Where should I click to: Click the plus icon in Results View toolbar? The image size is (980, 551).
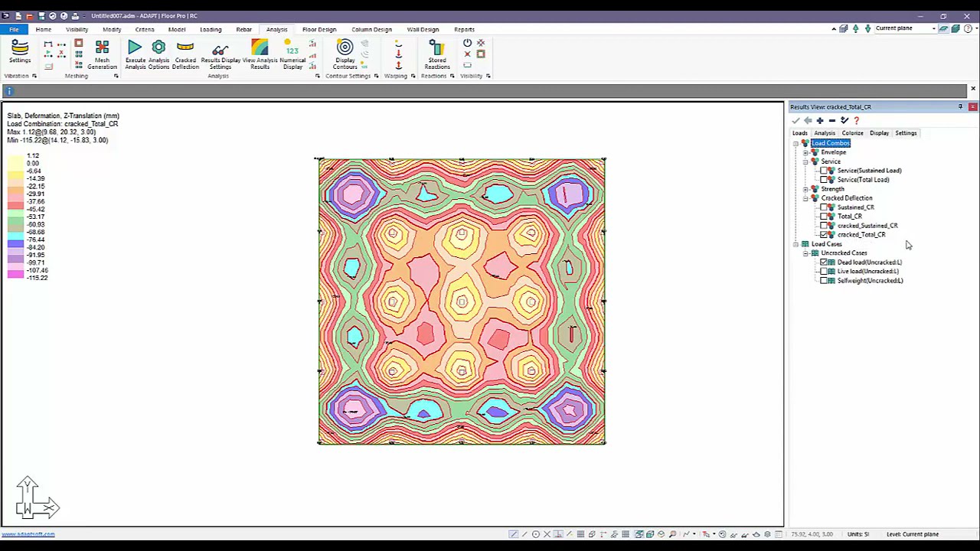(819, 120)
